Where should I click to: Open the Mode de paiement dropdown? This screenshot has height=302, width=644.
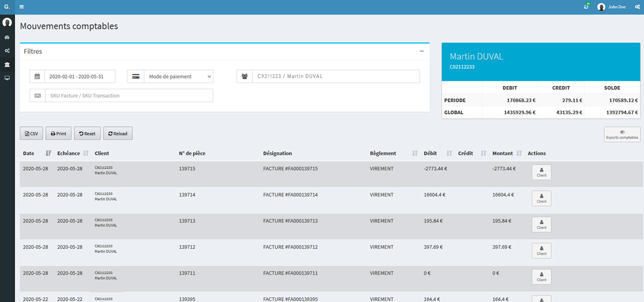click(x=178, y=77)
